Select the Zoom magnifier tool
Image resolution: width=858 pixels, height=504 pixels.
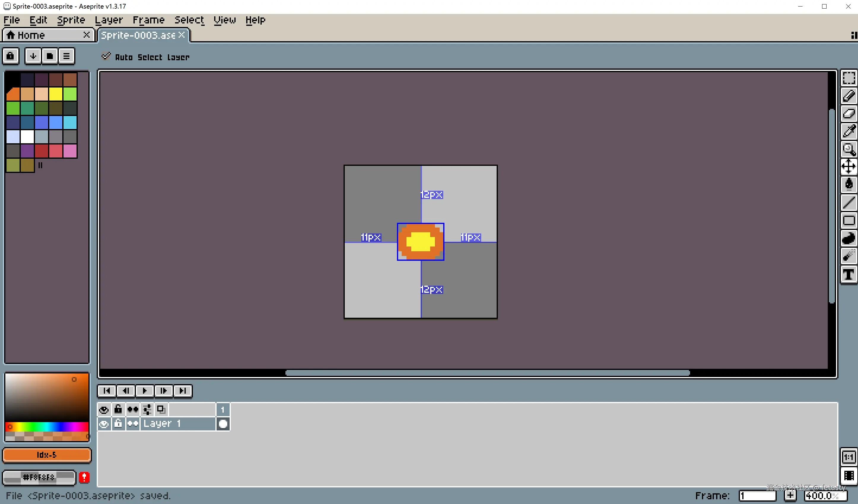point(849,149)
